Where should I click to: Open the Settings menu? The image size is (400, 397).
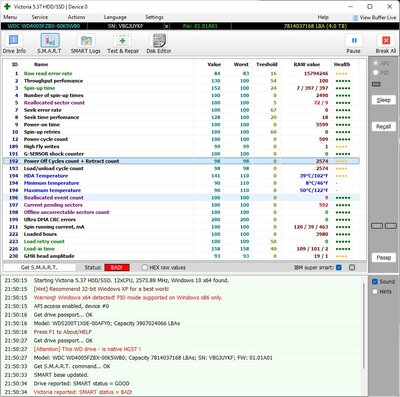click(x=154, y=17)
